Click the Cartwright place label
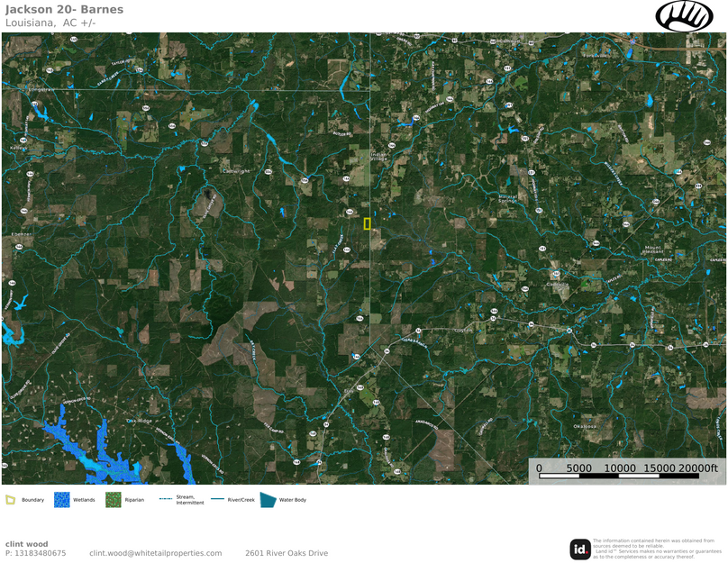728x563 pixels. (x=235, y=170)
